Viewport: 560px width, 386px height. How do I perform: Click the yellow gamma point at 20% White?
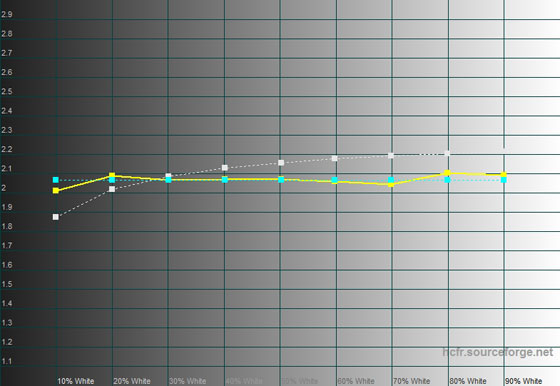[x=112, y=175]
